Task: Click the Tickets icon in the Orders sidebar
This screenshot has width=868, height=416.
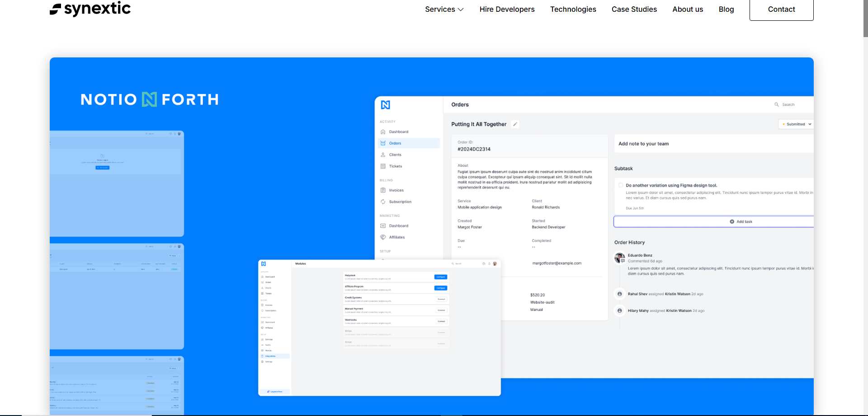Action: point(383,166)
